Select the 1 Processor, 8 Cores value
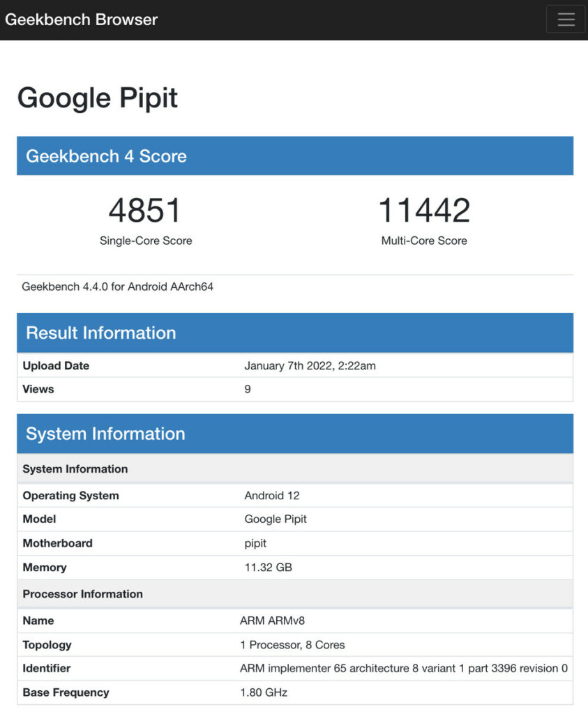 (x=292, y=645)
